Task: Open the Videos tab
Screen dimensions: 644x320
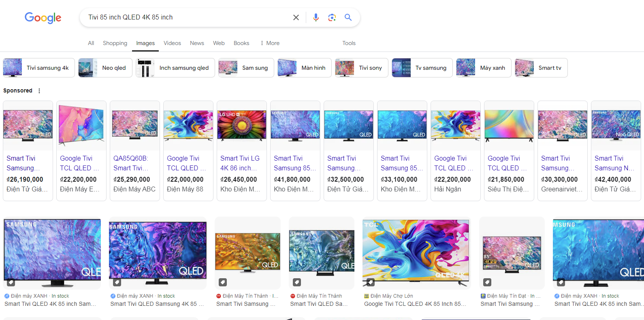Action: click(172, 43)
